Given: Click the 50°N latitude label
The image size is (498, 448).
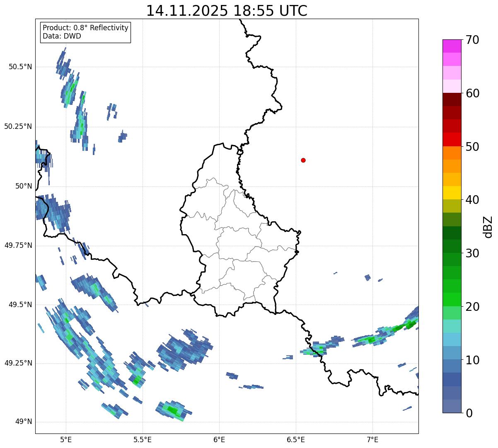Looking at the screenshot, I should coord(23,186).
